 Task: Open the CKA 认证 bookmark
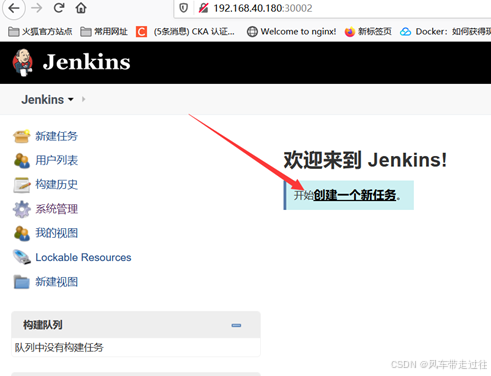click(x=185, y=32)
